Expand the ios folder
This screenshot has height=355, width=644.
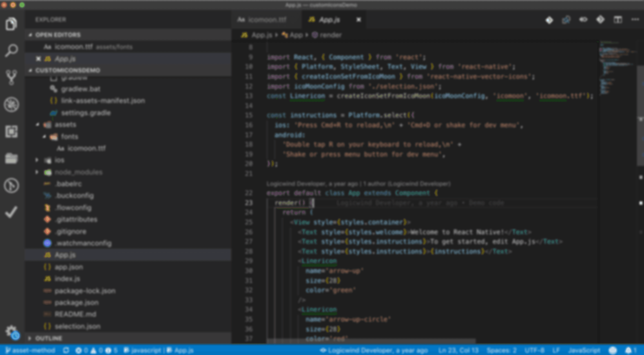[60, 160]
